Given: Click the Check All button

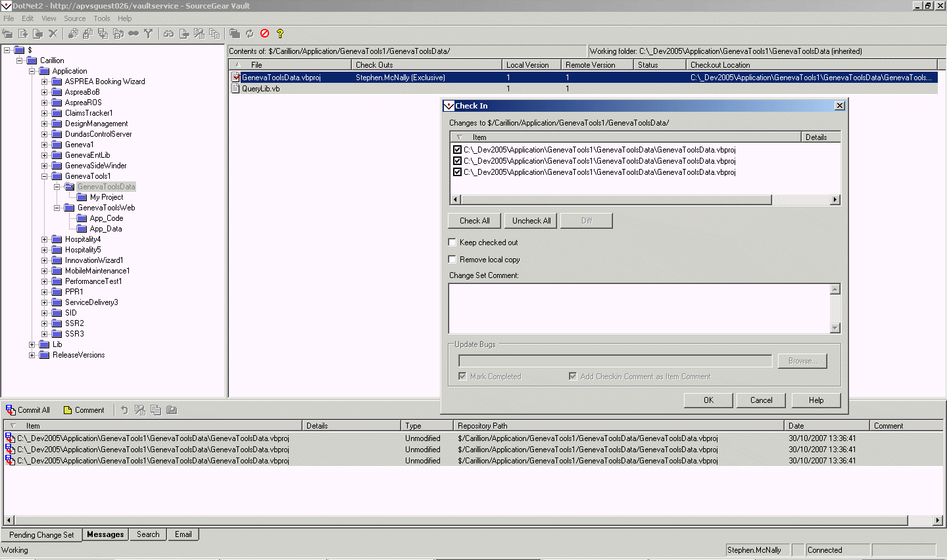Looking at the screenshot, I should click(x=475, y=221).
